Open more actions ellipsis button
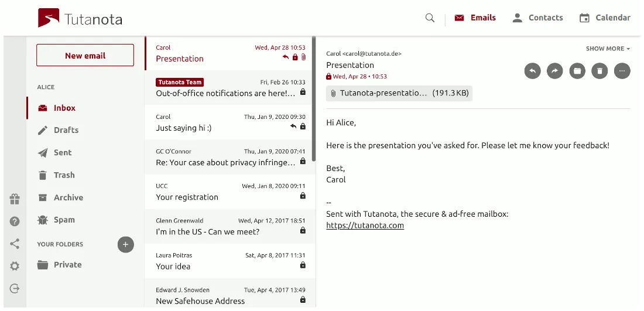Viewport: 644px width, 311px height. point(622,71)
